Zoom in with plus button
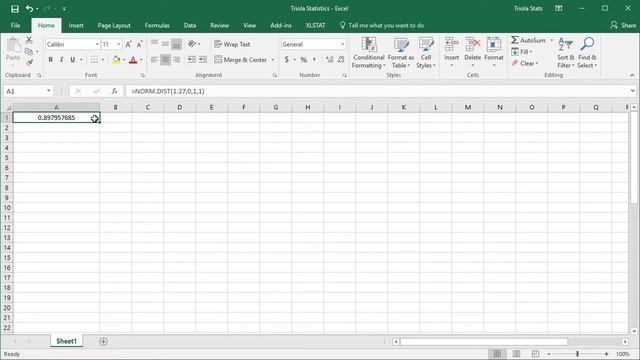The height and width of the screenshot is (360, 640). pos(607,354)
